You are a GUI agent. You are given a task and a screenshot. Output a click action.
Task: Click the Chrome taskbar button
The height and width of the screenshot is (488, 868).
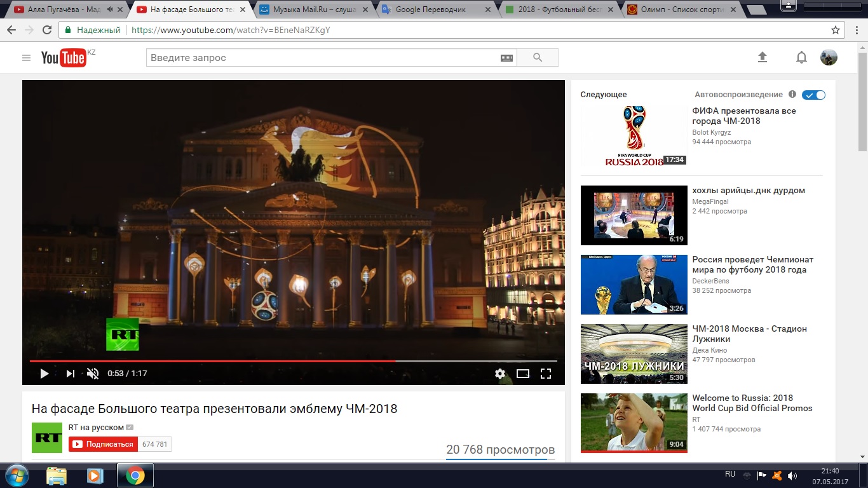tap(135, 475)
